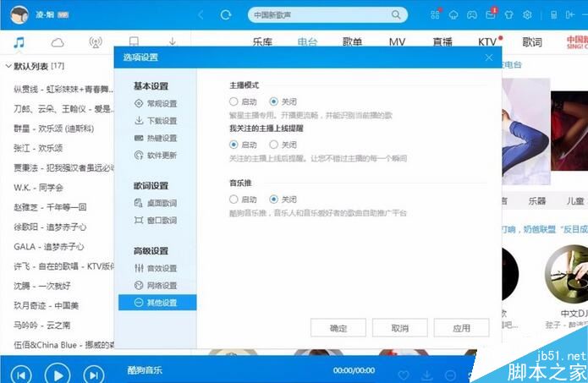Open the 中文DJ radio thumbnail
This screenshot has width=588, height=383.
(x=566, y=276)
